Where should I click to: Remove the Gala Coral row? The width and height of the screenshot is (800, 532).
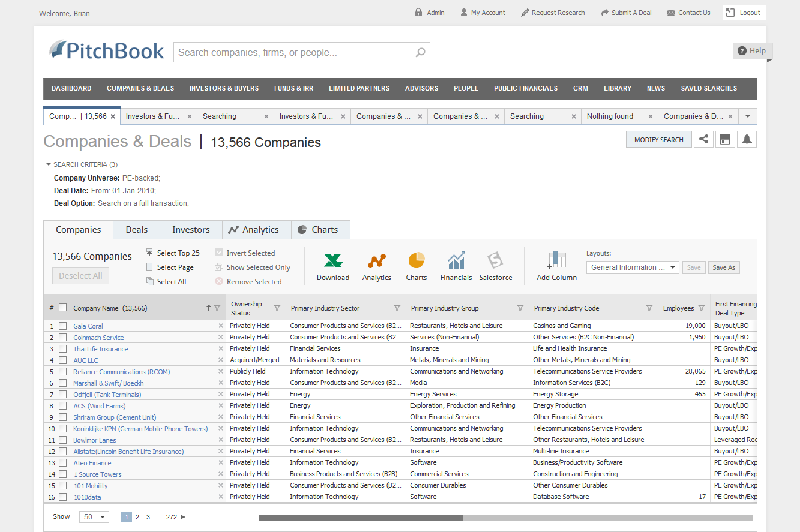point(220,326)
